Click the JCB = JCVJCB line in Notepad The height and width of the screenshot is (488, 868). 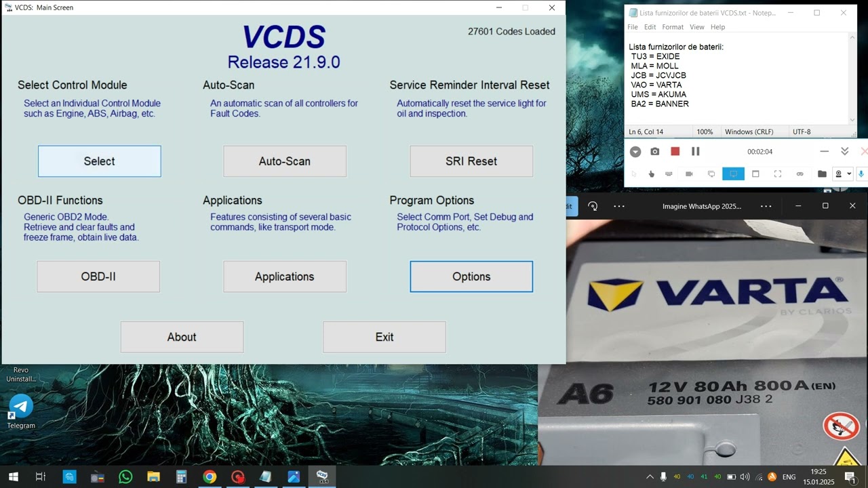point(658,75)
